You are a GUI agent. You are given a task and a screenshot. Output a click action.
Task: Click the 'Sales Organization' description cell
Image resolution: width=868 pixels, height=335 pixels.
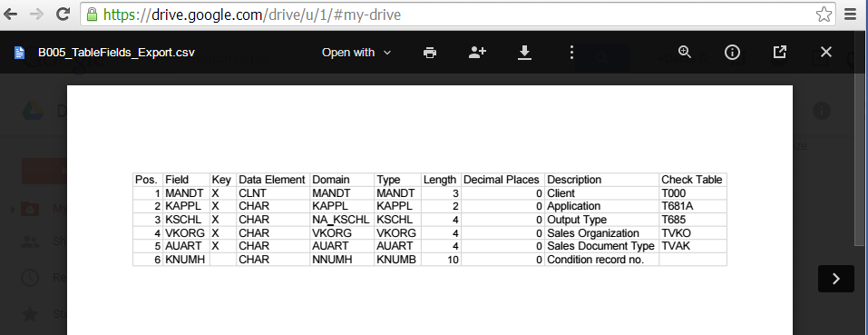click(601, 233)
